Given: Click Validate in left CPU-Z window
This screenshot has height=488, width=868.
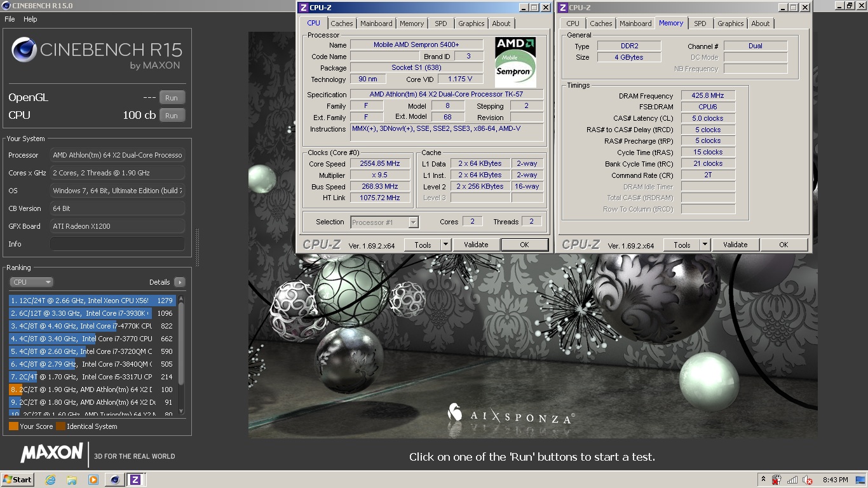Looking at the screenshot, I should 476,245.
